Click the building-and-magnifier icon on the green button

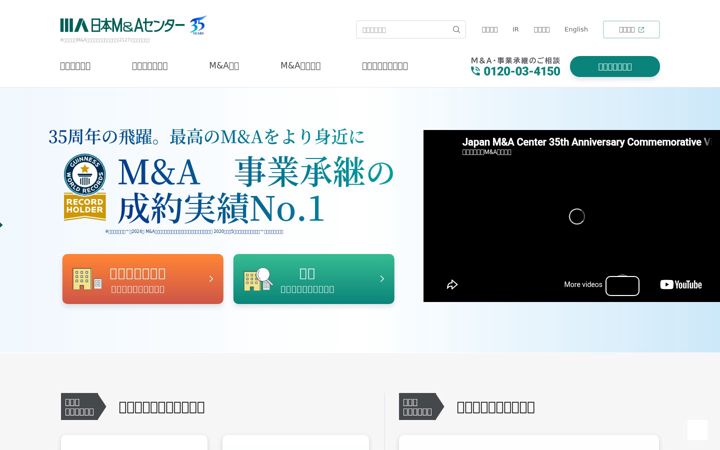coord(258,279)
